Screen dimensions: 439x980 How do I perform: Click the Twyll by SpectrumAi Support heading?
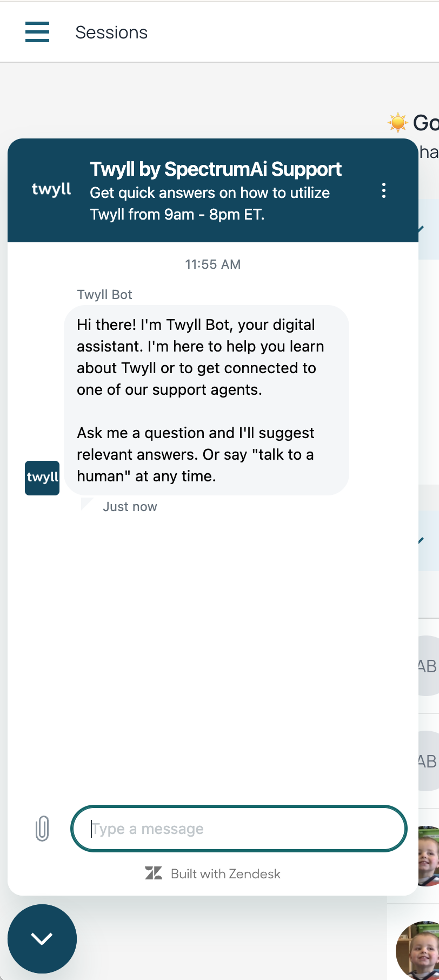pos(216,169)
